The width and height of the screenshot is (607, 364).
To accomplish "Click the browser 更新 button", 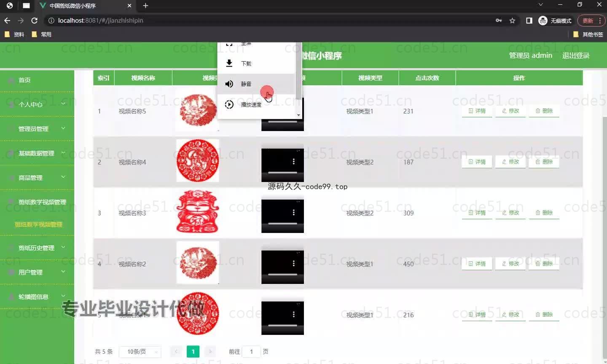I will click(591, 20).
